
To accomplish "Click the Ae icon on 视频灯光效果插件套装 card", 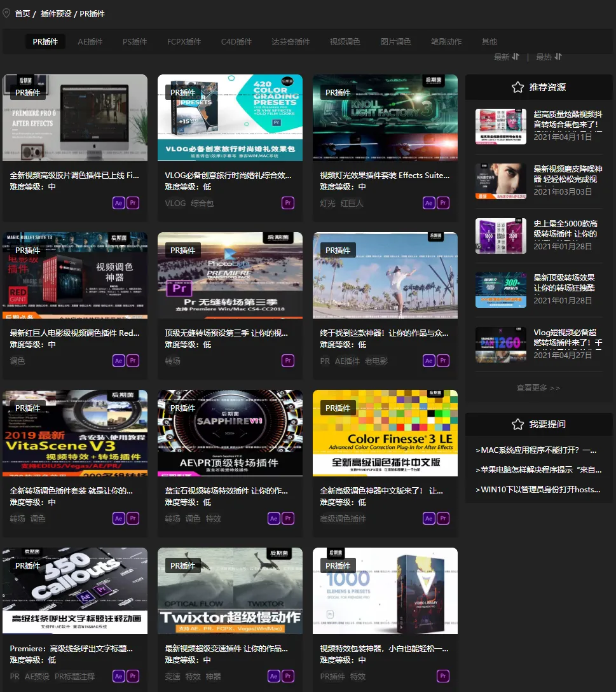I will tap(429, 203).
